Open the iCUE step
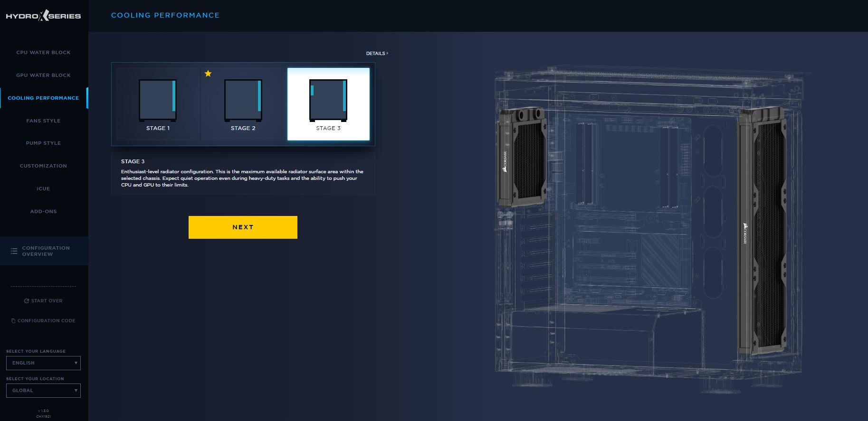 43,188
